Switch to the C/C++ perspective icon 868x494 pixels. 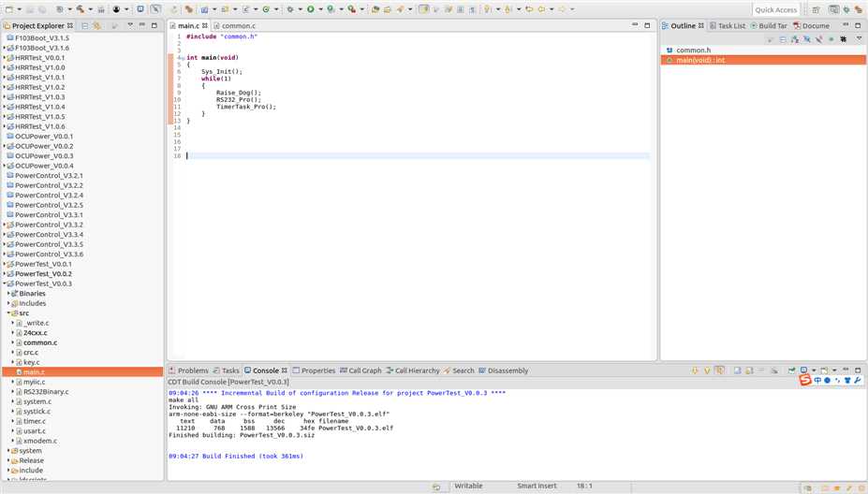833,9
